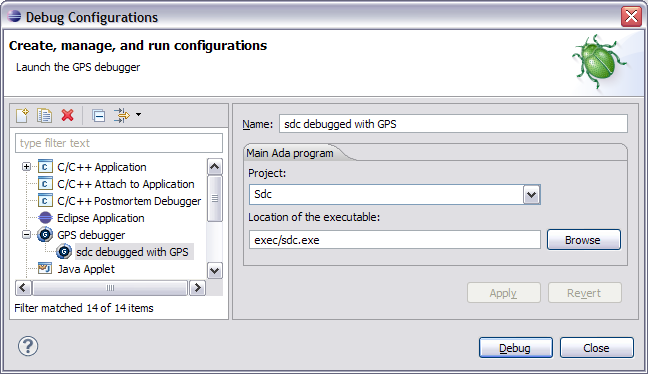
Task: Click the Eclipse Application sphere icon
Action: 45,217
